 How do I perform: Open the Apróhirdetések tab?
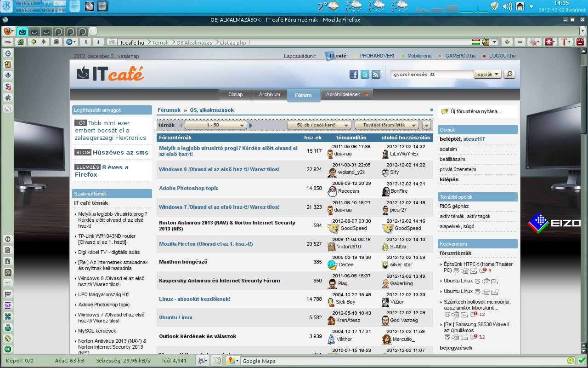pos(346,94)
